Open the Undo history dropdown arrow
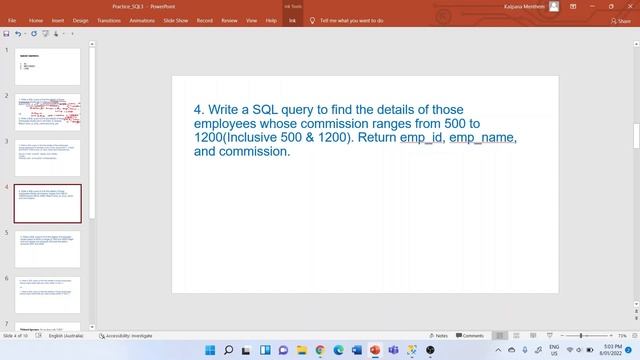Viewport: 640px width, 360px height. tap(25, 34)
